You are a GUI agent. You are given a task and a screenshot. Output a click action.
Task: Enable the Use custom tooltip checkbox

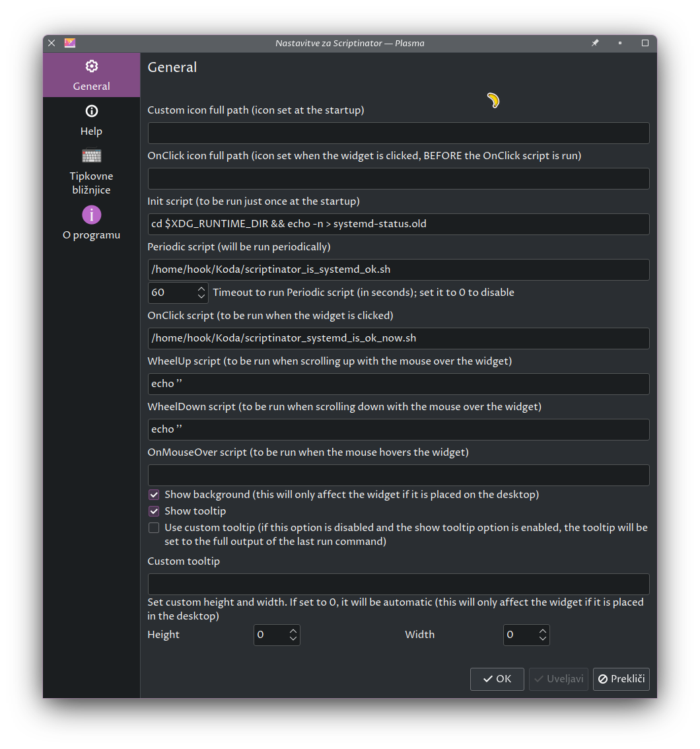click(154, 528)
